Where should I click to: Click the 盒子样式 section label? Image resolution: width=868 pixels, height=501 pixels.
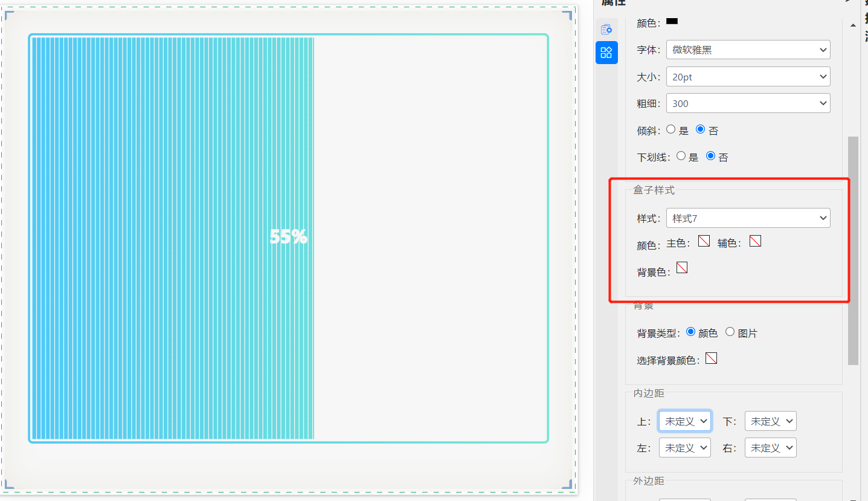(x=654, y=190)
